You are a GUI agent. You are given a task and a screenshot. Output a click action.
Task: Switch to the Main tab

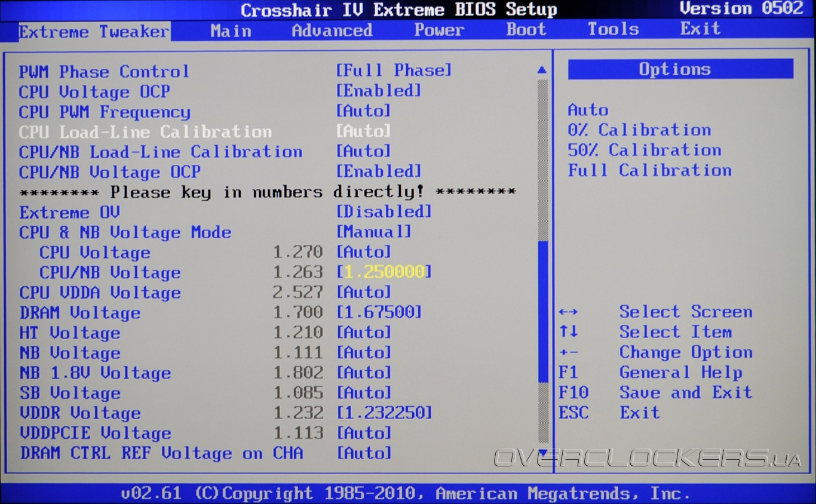[231, 31]
